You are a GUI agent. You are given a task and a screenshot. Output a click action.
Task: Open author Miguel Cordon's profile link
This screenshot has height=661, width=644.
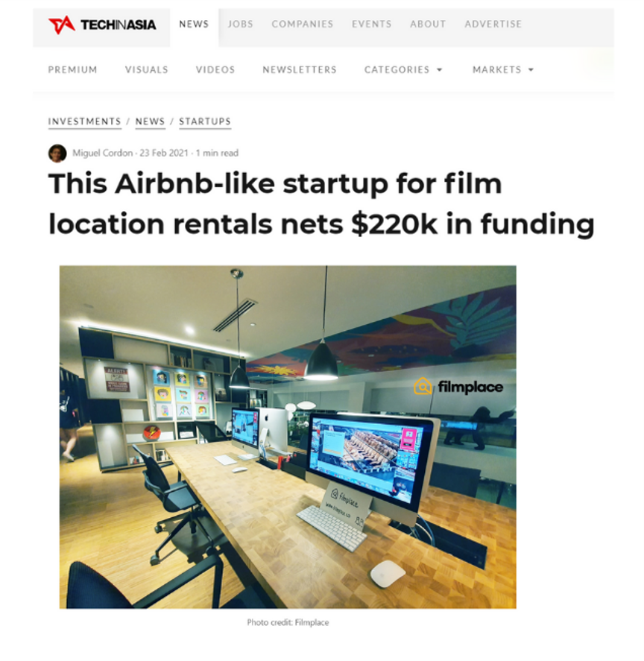pyautogui.click(x=102, y=153)
